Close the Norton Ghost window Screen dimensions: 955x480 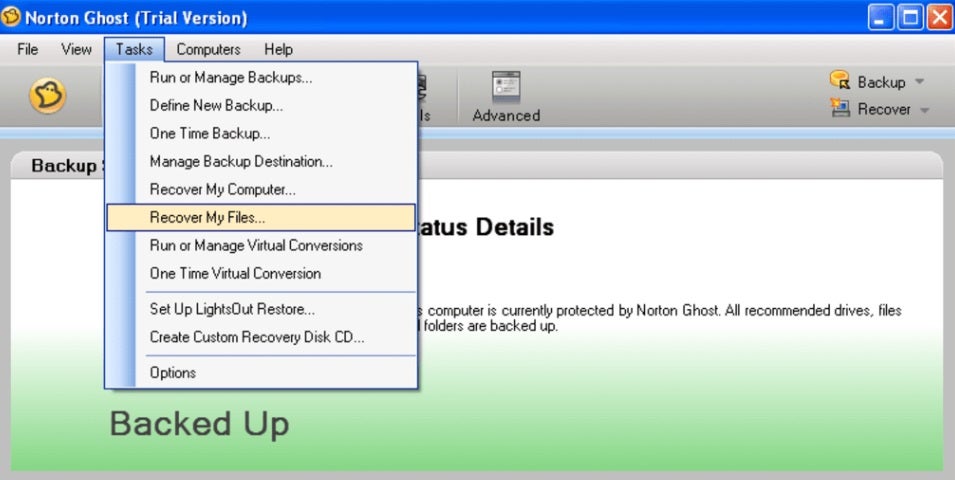coord(940,18)
